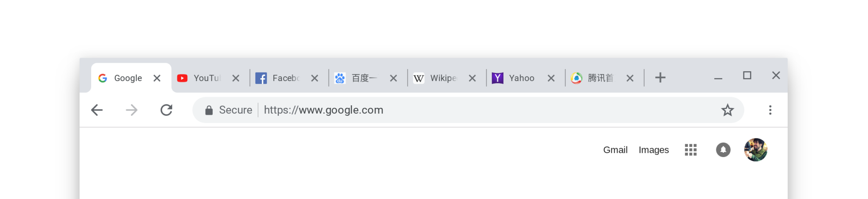Close the Yahoo tab
The image size is (868, 199).
551,78
